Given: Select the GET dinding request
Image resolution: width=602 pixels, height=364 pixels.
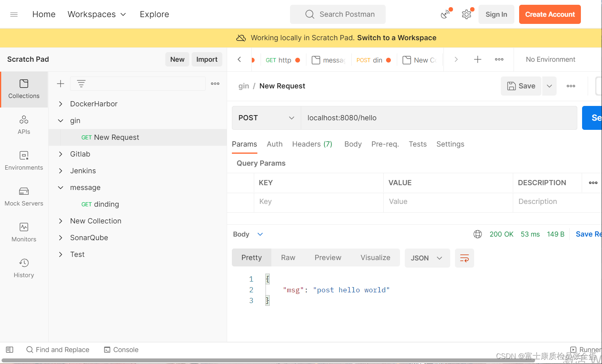Looking at the screenshot, I should coord(137,204).
